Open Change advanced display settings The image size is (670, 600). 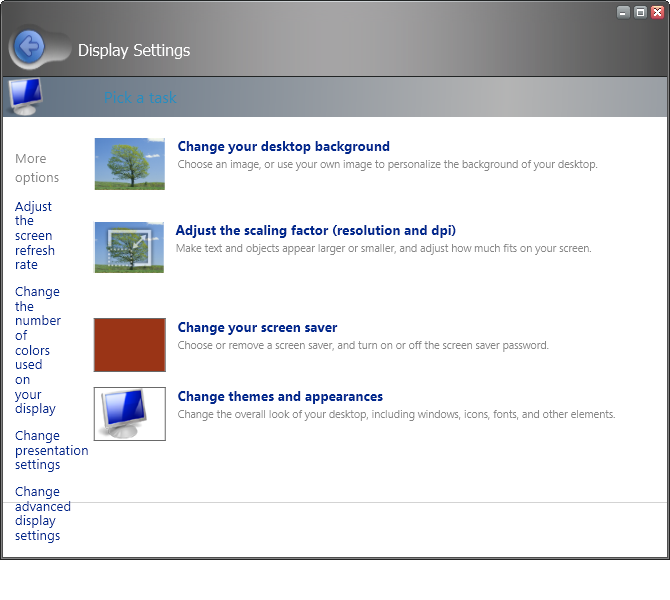tap(42, 513)
